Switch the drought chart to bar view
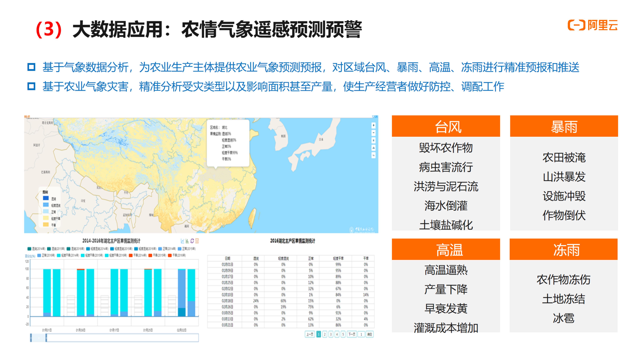This screenshot has width=644, height=362. [x=187, y=241]
